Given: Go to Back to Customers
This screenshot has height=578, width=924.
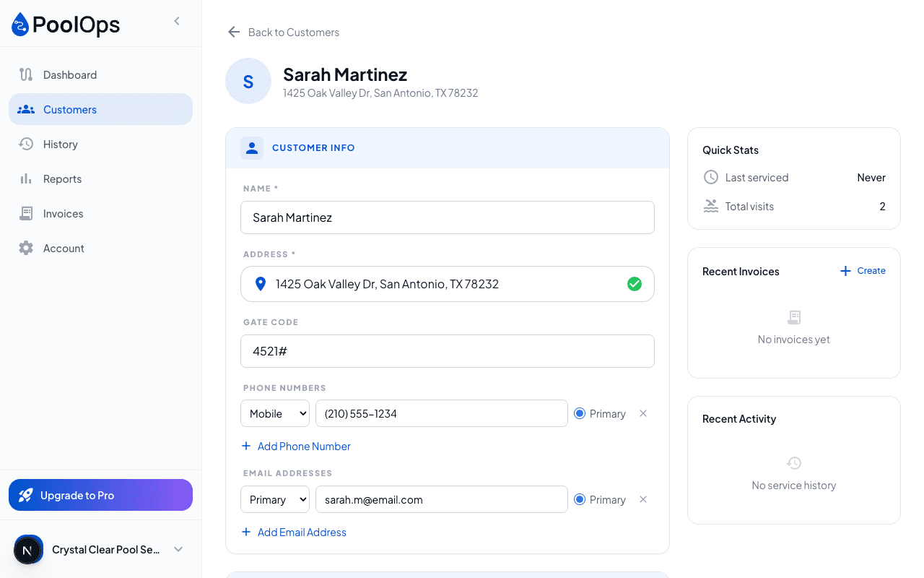Looking at the screenshot, I should (283, 32).
